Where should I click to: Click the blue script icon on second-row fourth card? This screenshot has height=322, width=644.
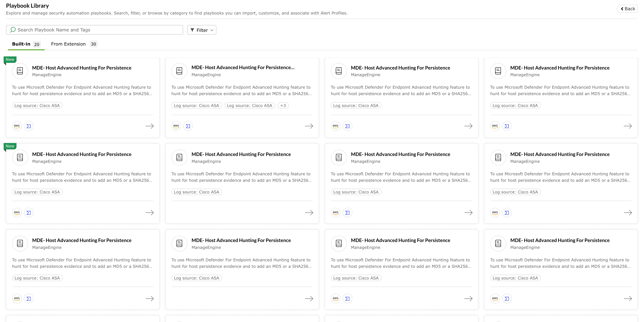[507, 213]
